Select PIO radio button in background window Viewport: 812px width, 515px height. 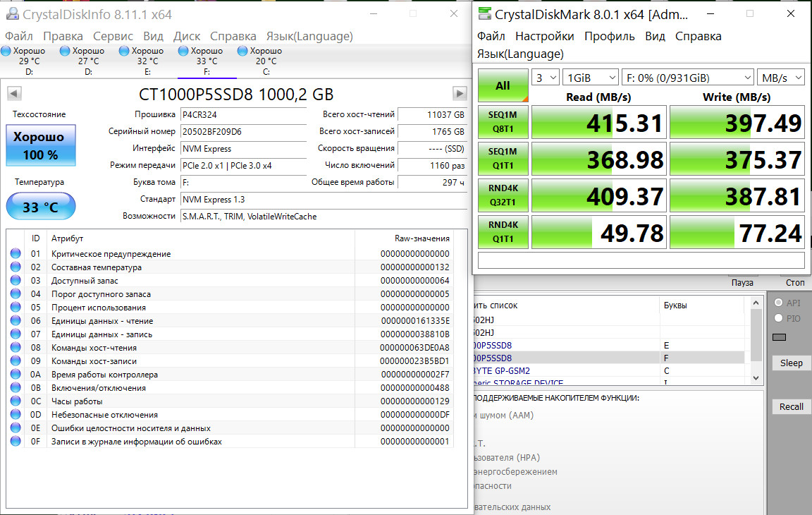coord(778,318)
